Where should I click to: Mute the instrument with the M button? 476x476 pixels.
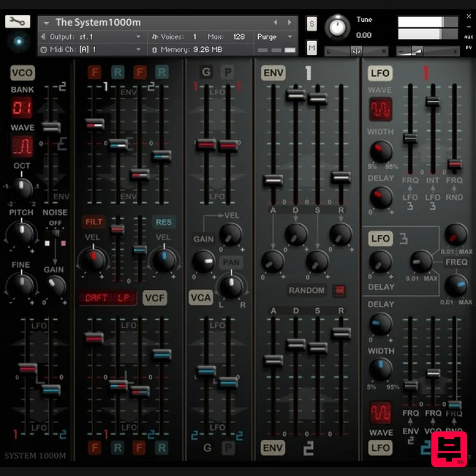312,48
